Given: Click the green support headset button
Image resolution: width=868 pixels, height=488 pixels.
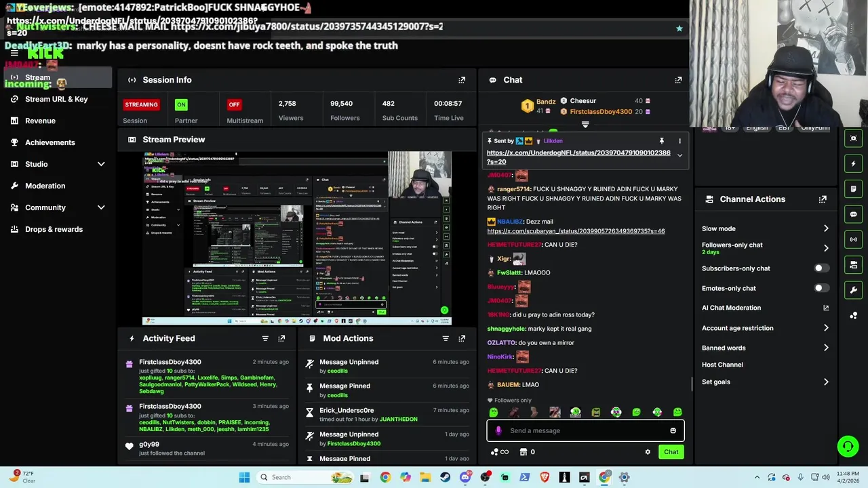Looking at the screenshot, I should click(848, 446).
